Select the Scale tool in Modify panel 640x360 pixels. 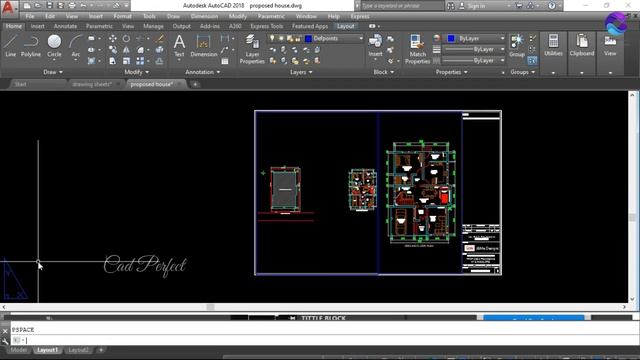click(x=127, y=61)
